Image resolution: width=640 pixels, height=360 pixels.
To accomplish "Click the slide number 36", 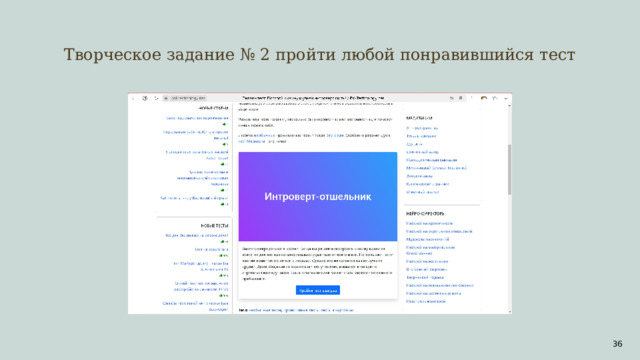I will coord(617,344).
